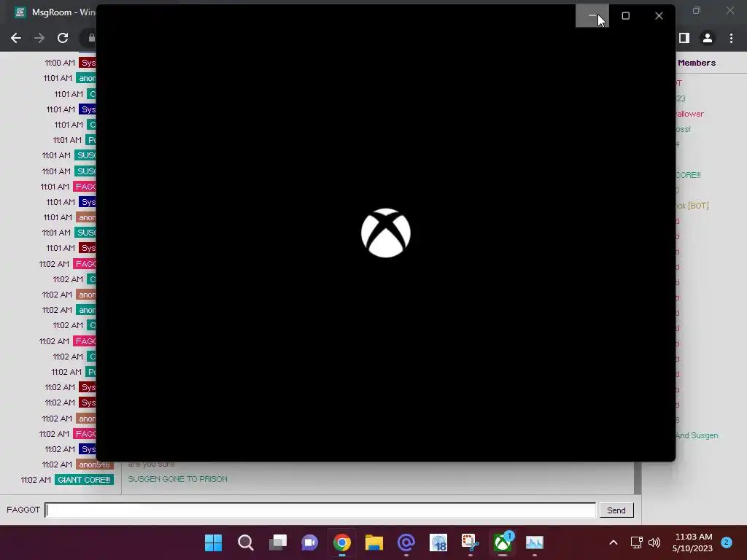The image size is (747, 560).
Task: Open the calendar app showing 18
Action: pyautogui.click(x=438, y=542)
